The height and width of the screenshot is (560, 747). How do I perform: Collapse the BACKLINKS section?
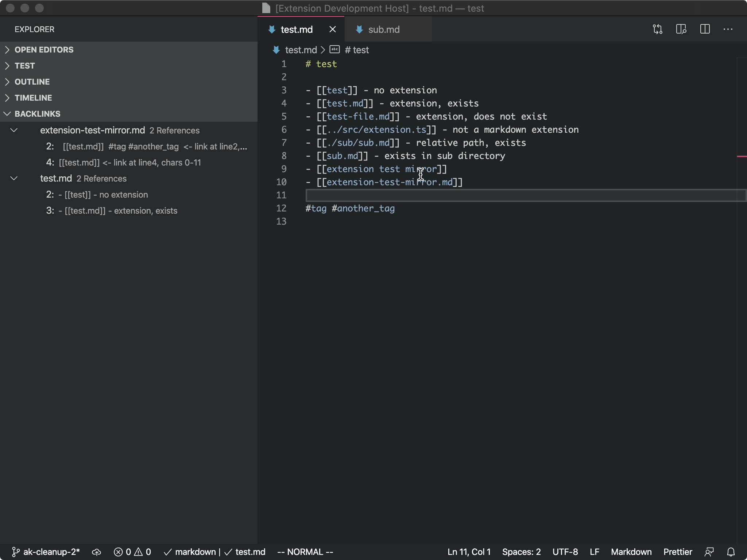37,114
